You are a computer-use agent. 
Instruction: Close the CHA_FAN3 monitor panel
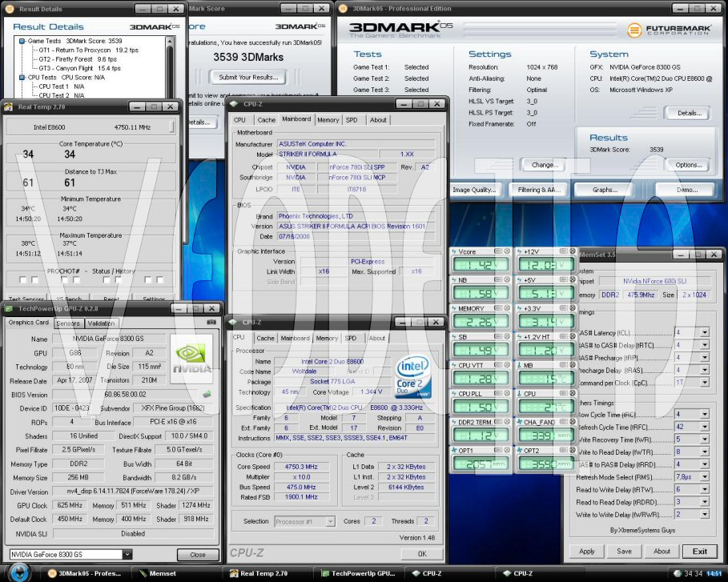573,421
